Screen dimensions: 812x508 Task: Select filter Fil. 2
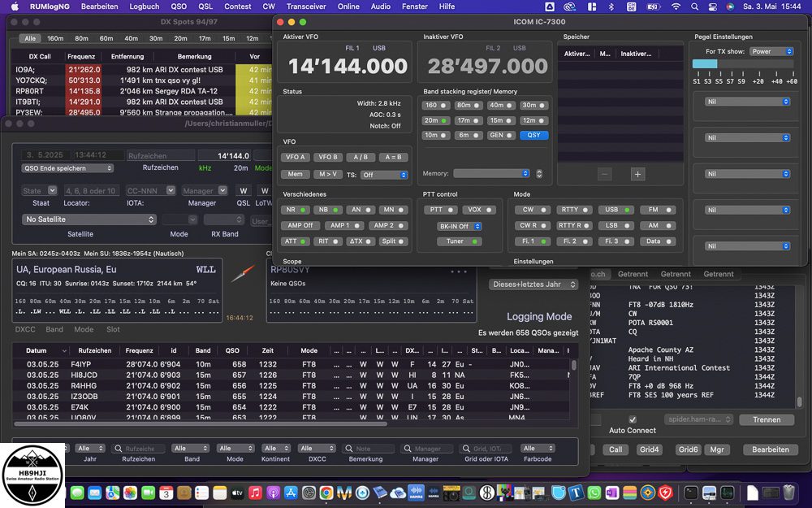click(x=574, y=241)
